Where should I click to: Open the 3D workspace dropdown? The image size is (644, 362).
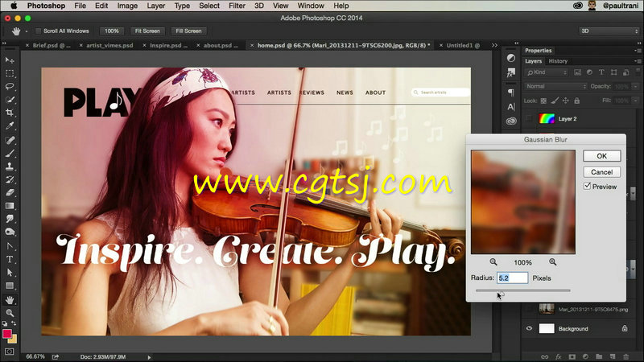609,31
